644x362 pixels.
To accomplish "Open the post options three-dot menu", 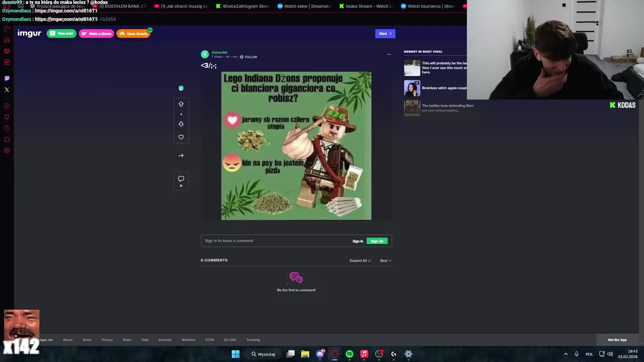I will (389, 54).
